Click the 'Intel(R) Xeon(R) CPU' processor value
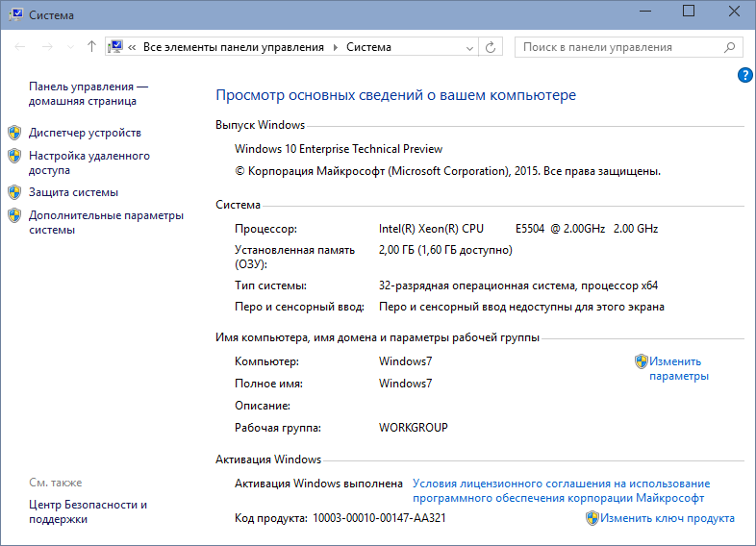The image size is (756, 546). coord(431,229)
